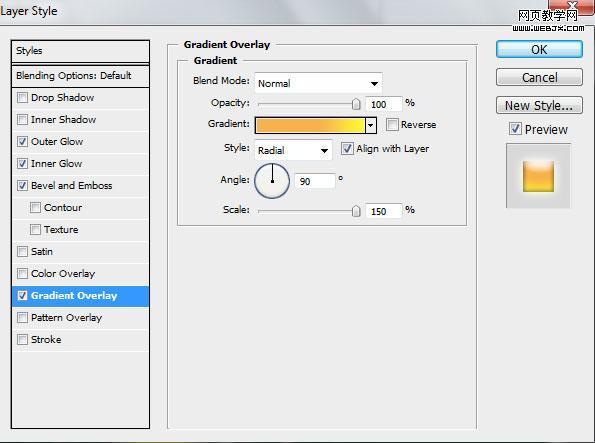The image size is (595, 443).
Task: Enable the Pattern Overlay checkbox
Action: click(x=22, y=317)
